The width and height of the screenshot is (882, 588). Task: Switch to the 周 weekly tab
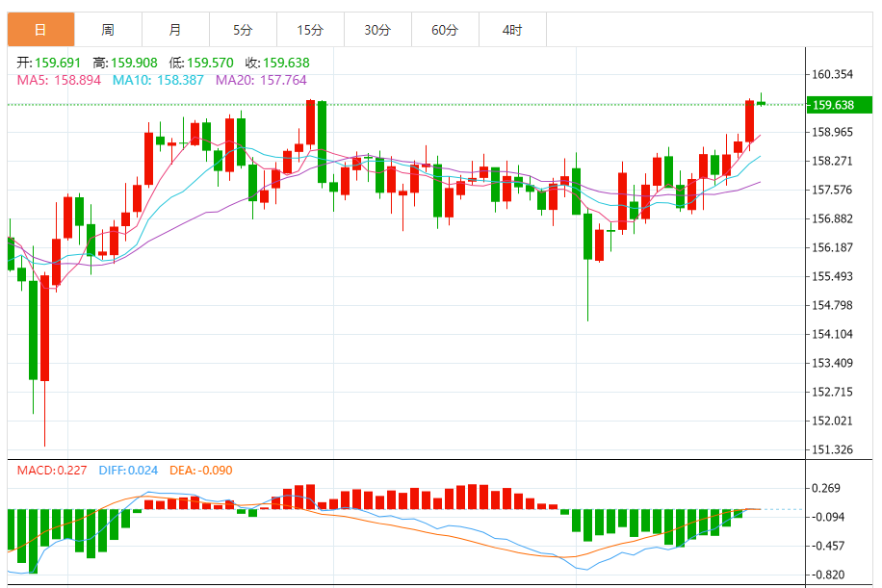pyautogui.click(x=108, y=29)
